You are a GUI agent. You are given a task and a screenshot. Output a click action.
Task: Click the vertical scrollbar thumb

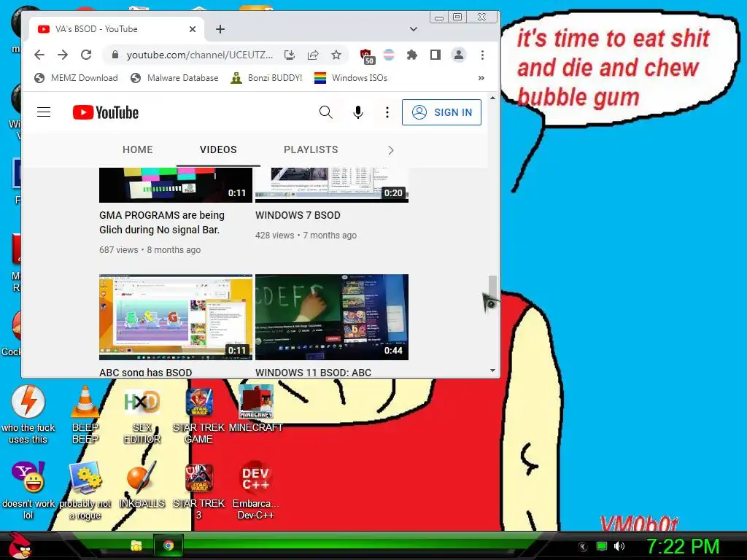pos(492,286)
